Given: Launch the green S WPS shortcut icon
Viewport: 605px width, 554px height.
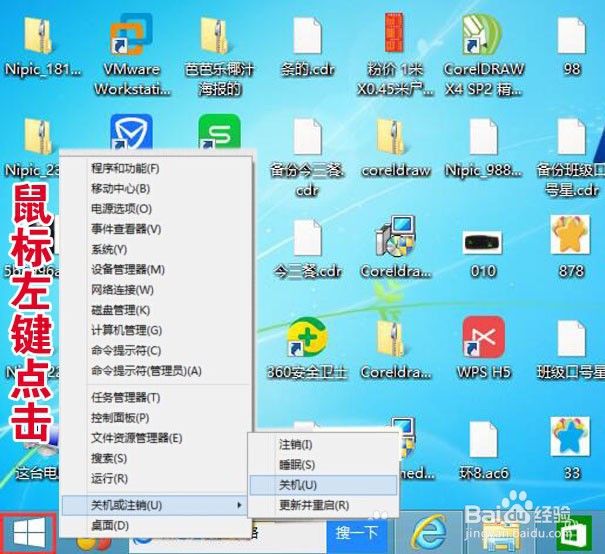Looking at the screenshot, I should [219, 132].
